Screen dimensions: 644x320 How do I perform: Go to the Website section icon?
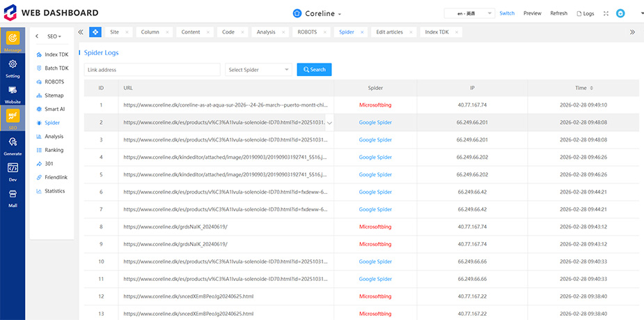[x=13, y=93]
